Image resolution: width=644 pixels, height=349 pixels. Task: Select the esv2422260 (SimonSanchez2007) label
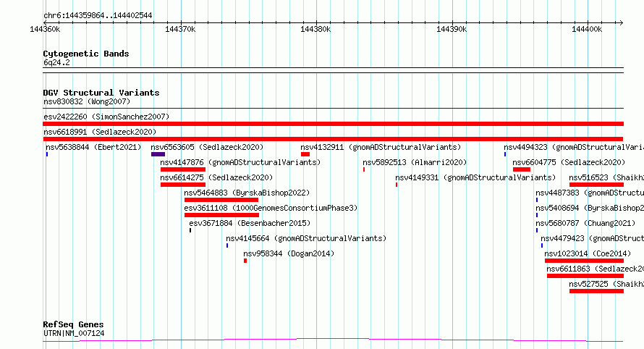(106, 117)
